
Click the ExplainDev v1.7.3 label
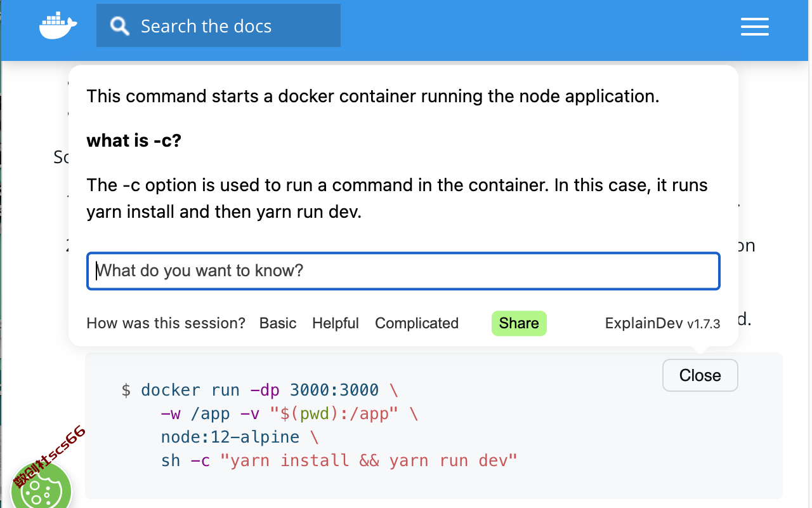coord(663,323)
